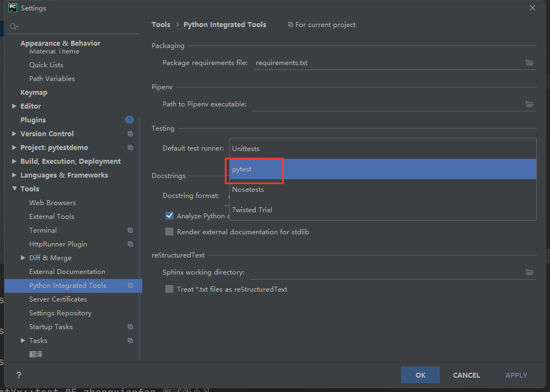550x392 pixels.
Task: Collapse the Tools settings node
Action: 14,189
